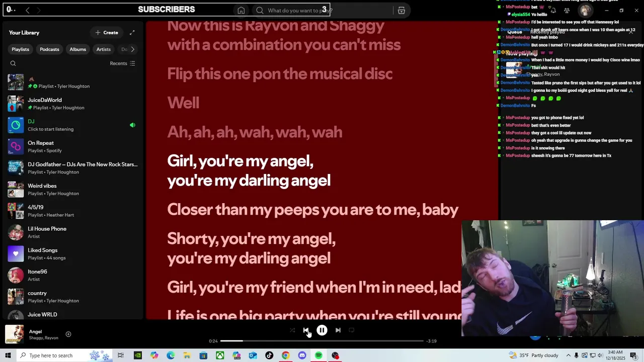The height and width of the screenshot is (362, 644).
Task: Launch Microsoft Edge from the taskbar
Action: [x=171, y=355]
